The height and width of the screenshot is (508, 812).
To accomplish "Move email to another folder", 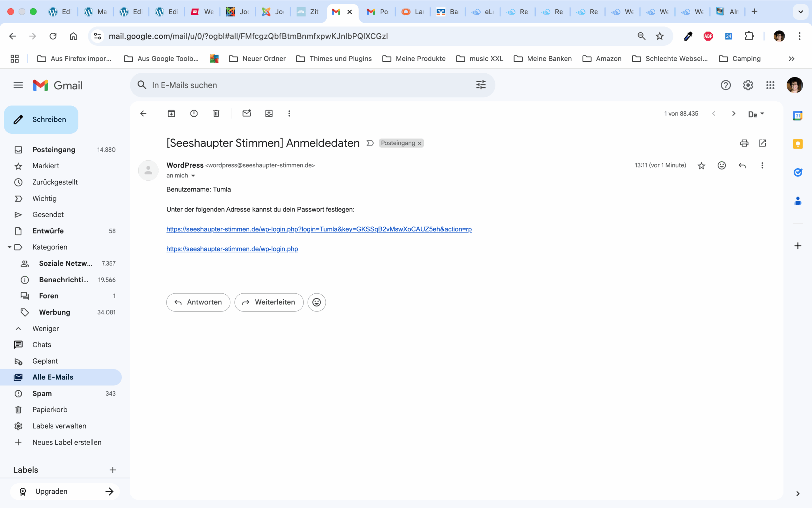I will click(269, 114).
